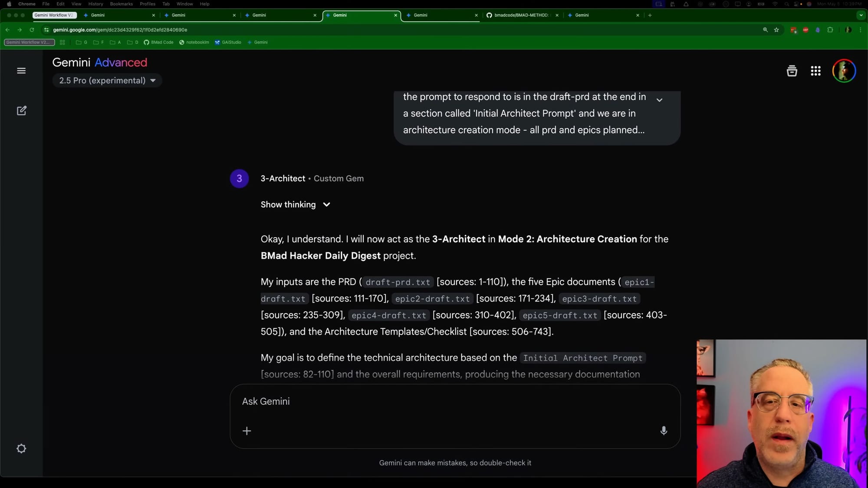Open the tab search dropdown in Chrome
The width and height of the screenshot is (868, 488).
click(x=861, y=15)
